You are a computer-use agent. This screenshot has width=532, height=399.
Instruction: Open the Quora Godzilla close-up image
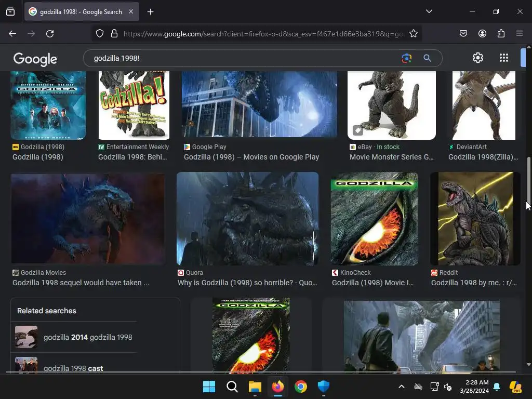click(x=247, y=219)
